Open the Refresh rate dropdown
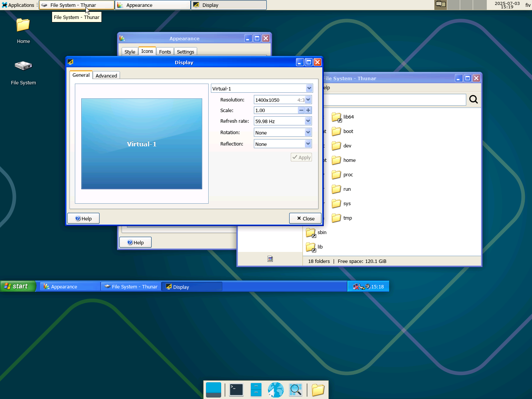The image size is (532, 399). [308, 121]
